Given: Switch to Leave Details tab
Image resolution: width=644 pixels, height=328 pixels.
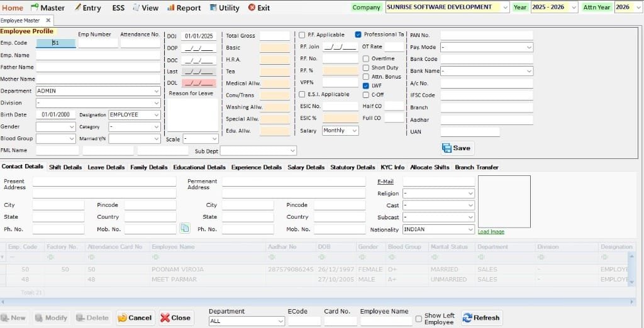Looking at the screenshot, I should tap(106, 167).
